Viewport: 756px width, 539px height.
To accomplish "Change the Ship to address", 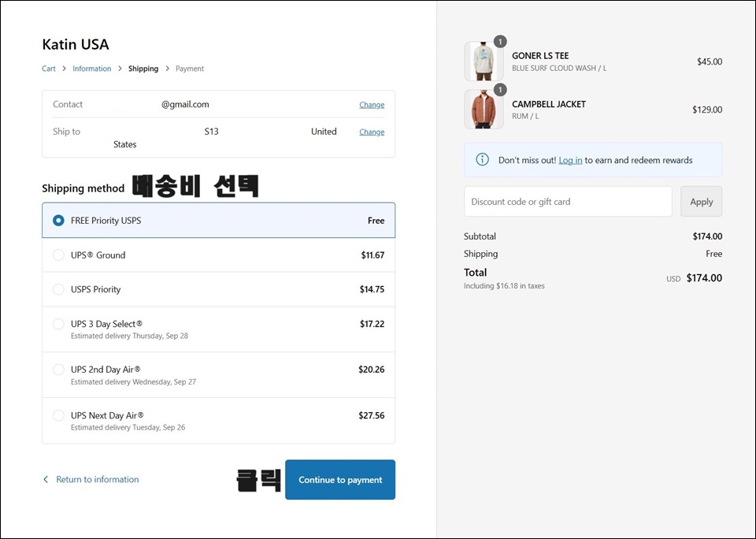I will tap(372, 132).
